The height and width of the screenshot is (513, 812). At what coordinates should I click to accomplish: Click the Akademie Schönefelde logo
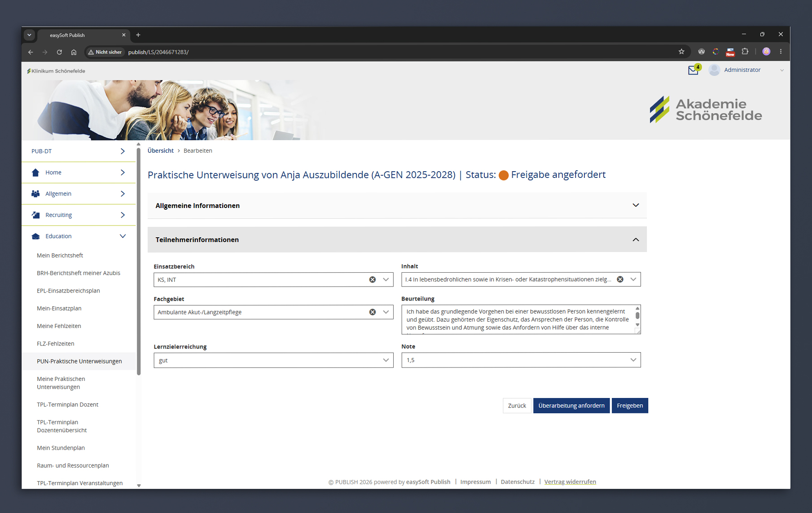pyautogui.click(x=706, y=110)
